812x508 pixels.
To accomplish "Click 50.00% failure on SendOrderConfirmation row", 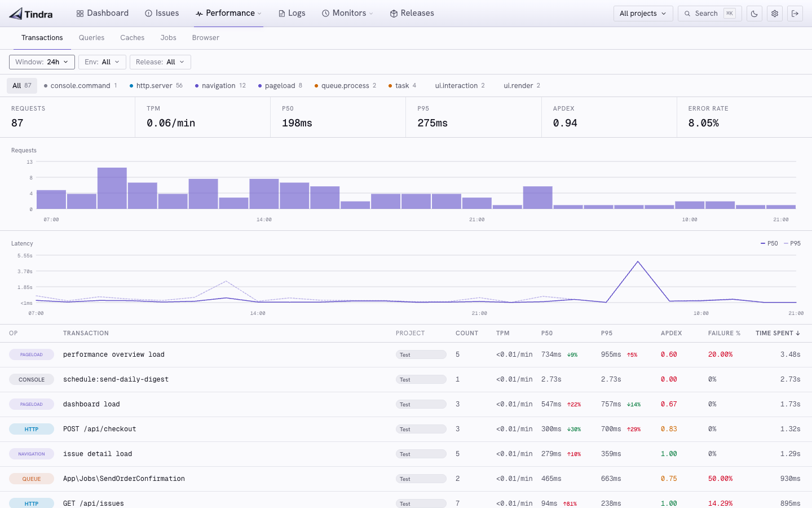I will point(721,479).
